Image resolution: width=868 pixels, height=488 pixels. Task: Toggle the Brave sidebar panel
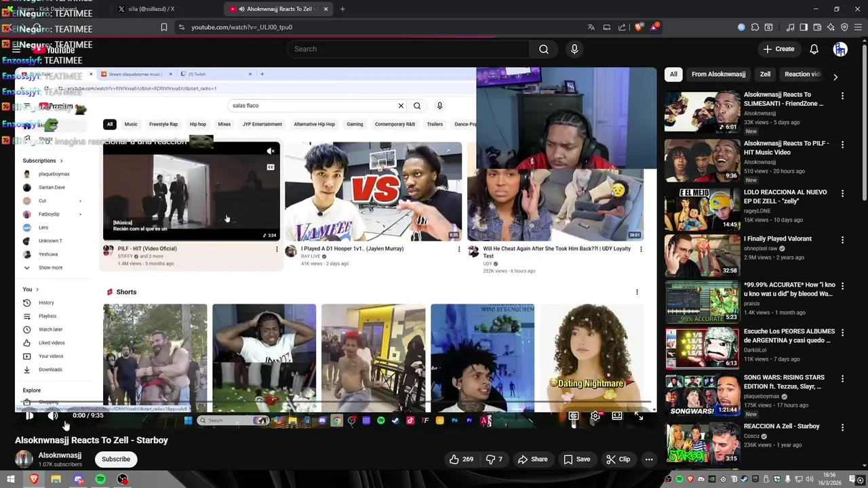pyautogui.click(x=804, y=27)
